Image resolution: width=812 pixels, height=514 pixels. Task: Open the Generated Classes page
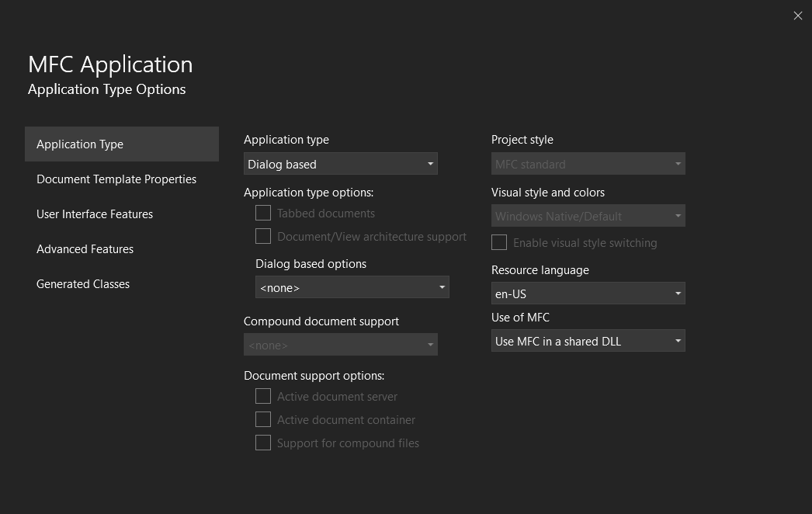coord(122,284)
